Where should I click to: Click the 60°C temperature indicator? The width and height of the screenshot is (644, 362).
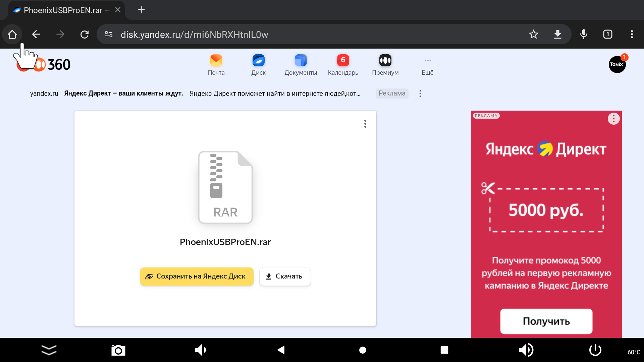click(x=634, y=352)
